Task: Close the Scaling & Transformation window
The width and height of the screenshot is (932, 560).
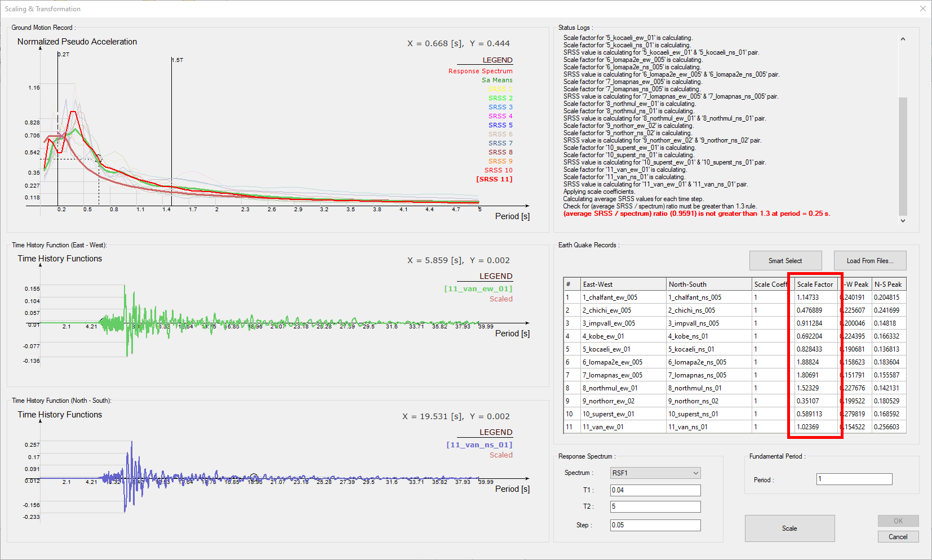Action: tap(922, 8)
